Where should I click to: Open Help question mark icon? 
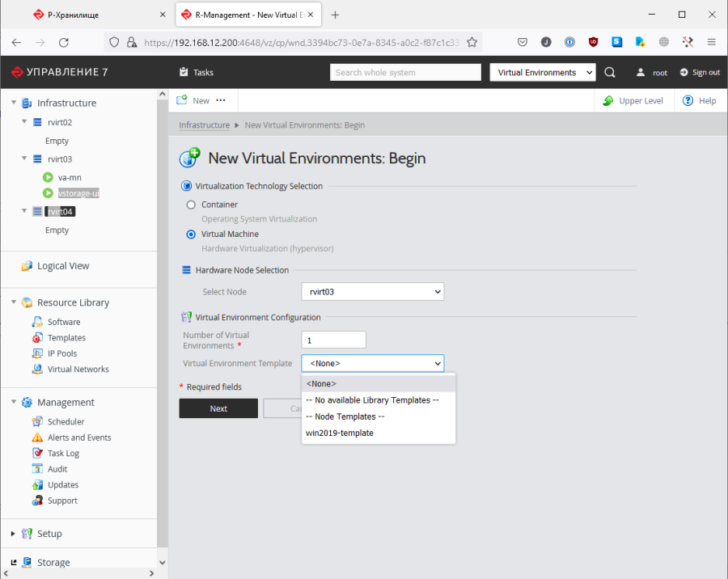[x=688, y=100]
